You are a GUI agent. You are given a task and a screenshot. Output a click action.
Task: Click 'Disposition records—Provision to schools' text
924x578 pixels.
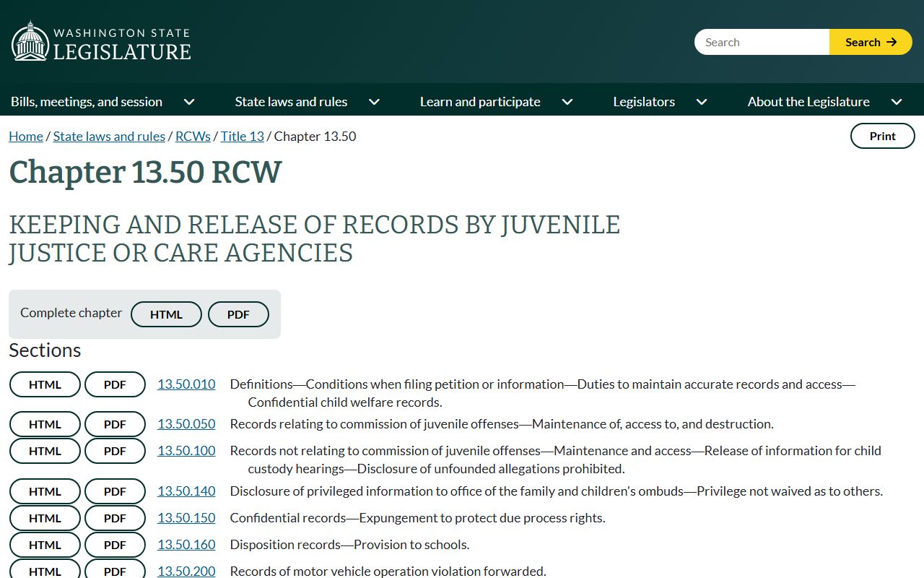coord(349,545)
